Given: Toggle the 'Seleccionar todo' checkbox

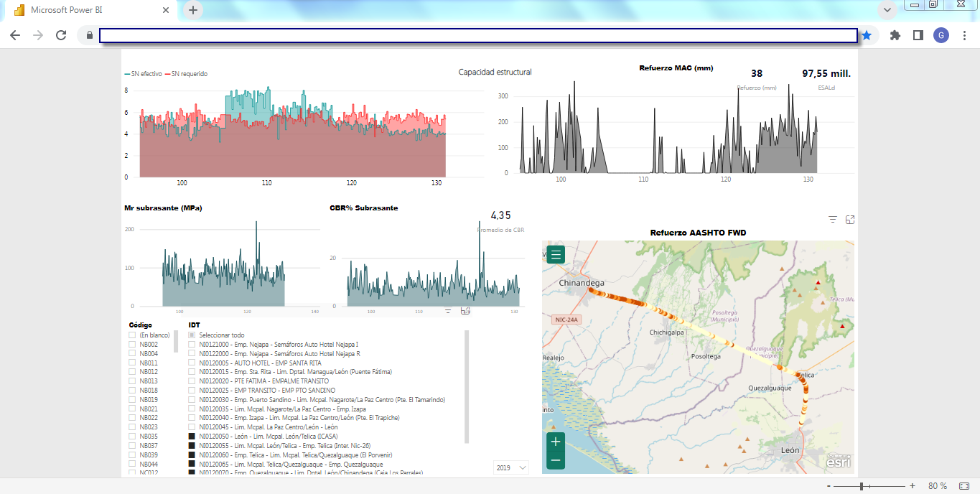Looking at the screenshot, I should 192,335.
